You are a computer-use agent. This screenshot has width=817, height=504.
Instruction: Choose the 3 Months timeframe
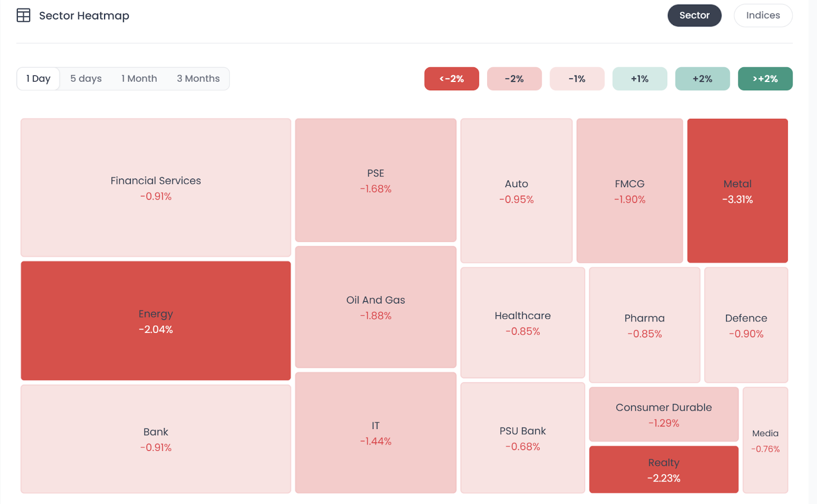[198, 79]
